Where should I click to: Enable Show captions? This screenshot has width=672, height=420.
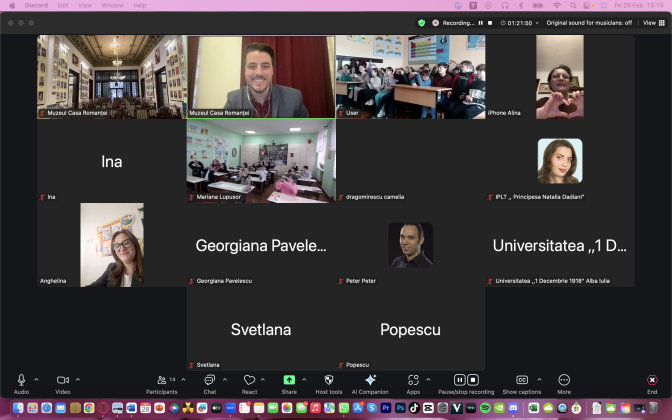click(522, 380)
